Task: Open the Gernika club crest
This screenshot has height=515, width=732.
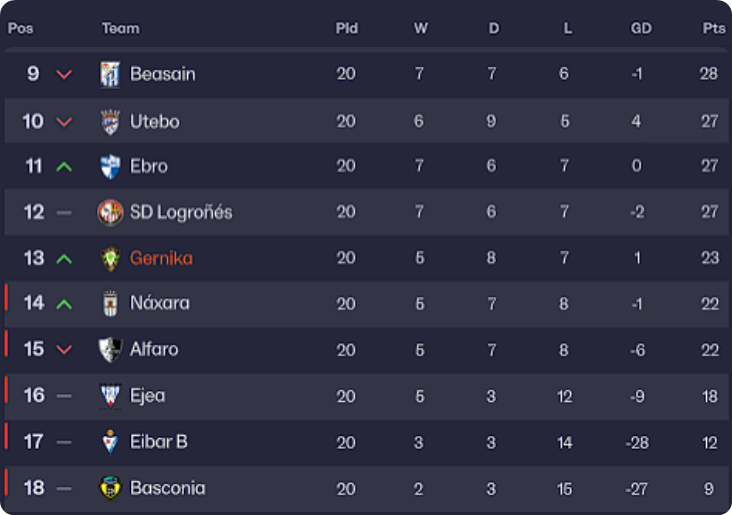Action: [110, 258]
